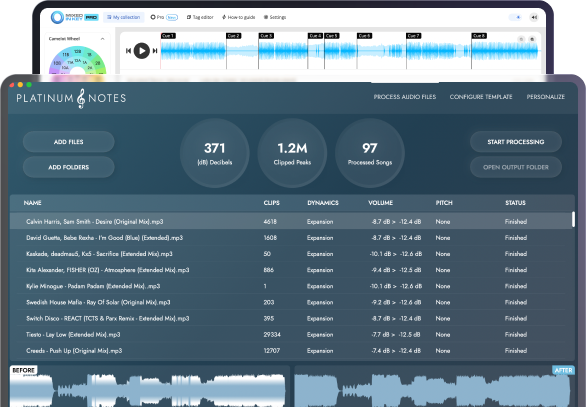Open the How-to guide tab
Screen dimensions: 586x407
point(238,17)
